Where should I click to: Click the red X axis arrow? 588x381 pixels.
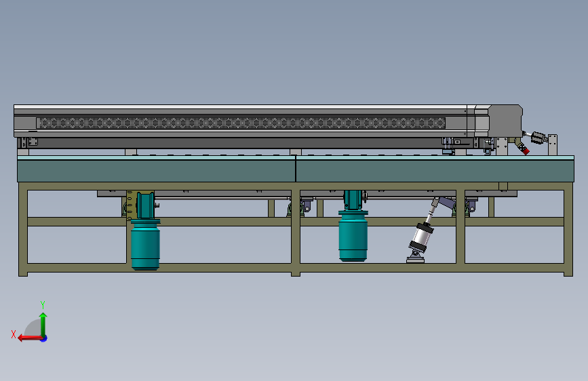coord(30,338)
